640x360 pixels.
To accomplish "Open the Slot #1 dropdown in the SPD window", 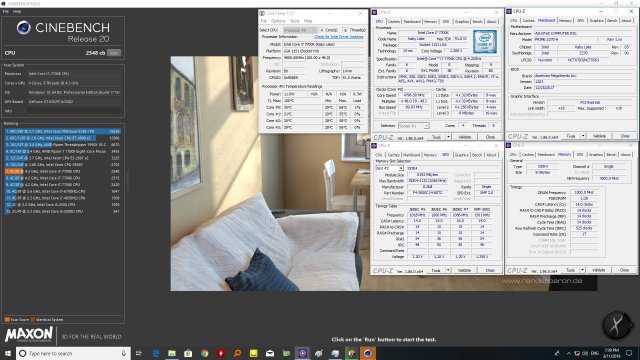I will pos(390,168).
